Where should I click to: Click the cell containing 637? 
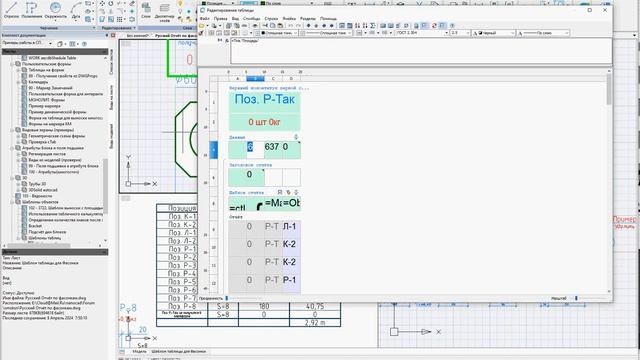click(273, 150)
